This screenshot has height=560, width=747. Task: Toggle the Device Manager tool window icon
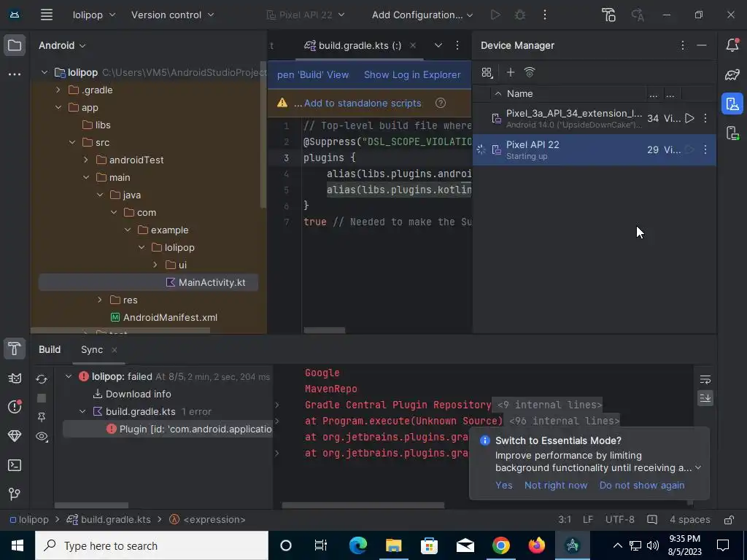pos(732,104)
